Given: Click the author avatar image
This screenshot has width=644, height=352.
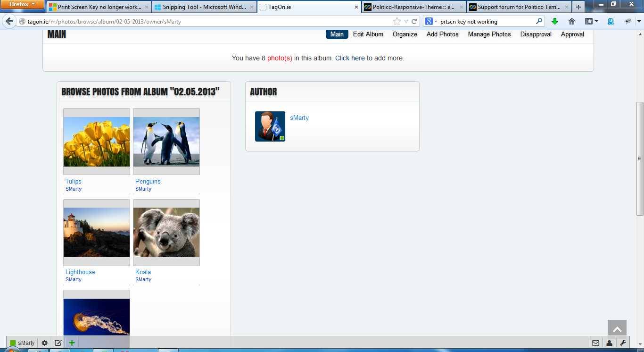Looking at the screenshot, I should click(270, 126).
